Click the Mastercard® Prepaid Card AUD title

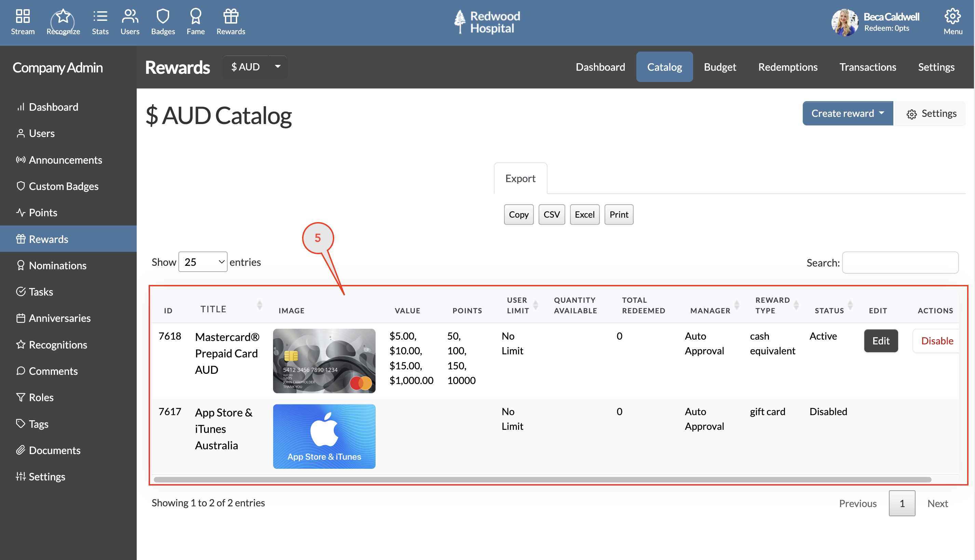pos(227,354)
